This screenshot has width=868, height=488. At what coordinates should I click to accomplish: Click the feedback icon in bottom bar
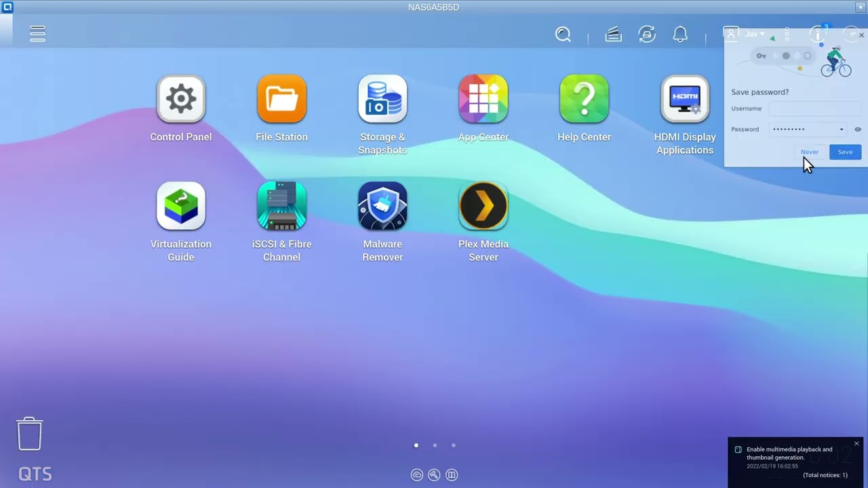click(x=452, y=475)
